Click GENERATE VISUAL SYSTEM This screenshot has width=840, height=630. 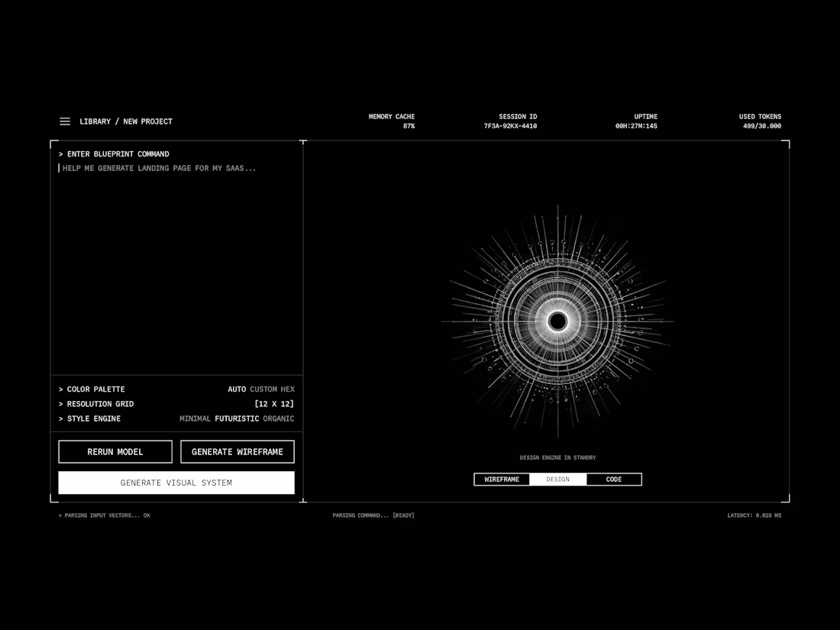tap(176, 482)
